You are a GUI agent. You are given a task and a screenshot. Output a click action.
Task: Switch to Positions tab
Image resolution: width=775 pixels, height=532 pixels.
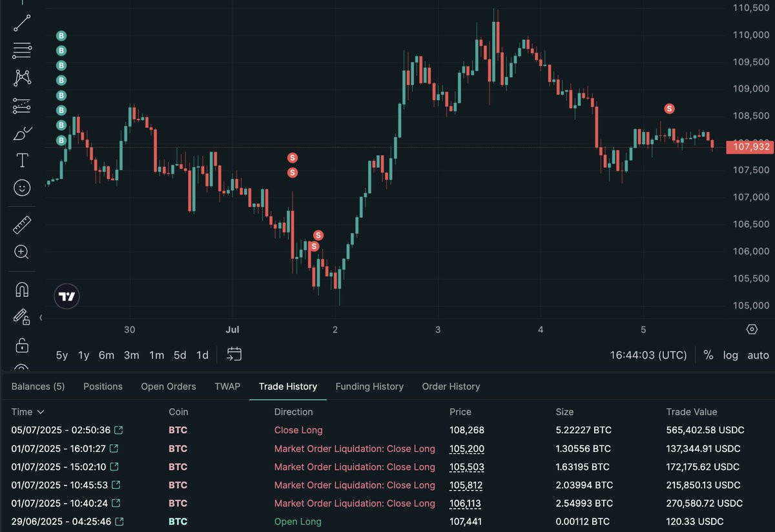point(103,386)
